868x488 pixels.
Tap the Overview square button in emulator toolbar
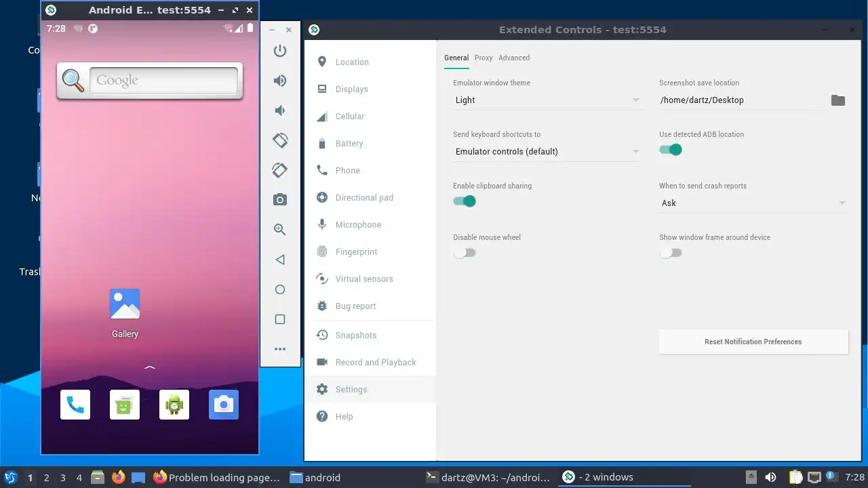(280, 319)
